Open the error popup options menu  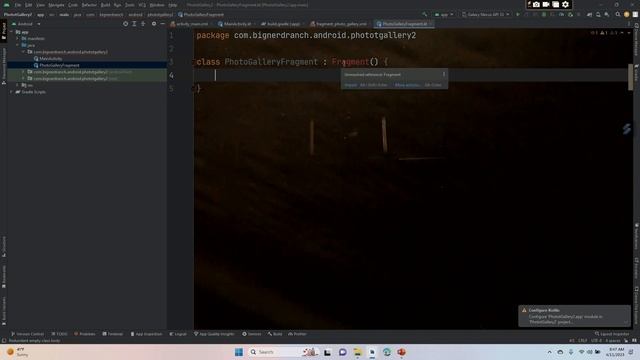pyautogui.click(x=444, y=74)
